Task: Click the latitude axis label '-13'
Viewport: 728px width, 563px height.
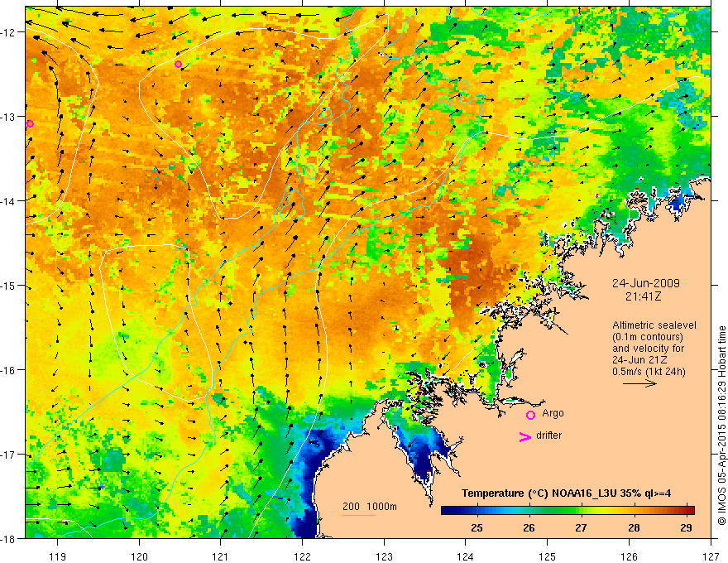Action: click(x=9, y=117)
